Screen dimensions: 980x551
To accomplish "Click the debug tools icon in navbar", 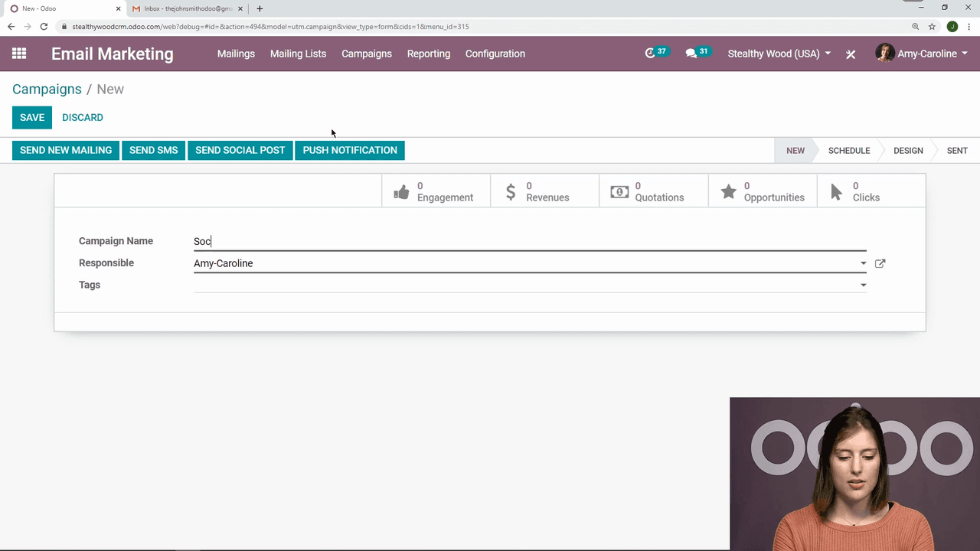I will pos(851,54).
